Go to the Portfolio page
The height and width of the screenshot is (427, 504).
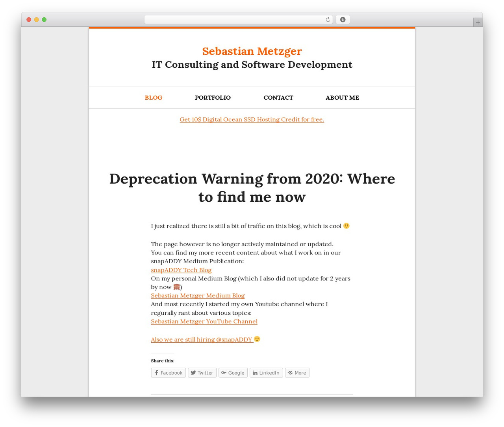coord(213,98)
